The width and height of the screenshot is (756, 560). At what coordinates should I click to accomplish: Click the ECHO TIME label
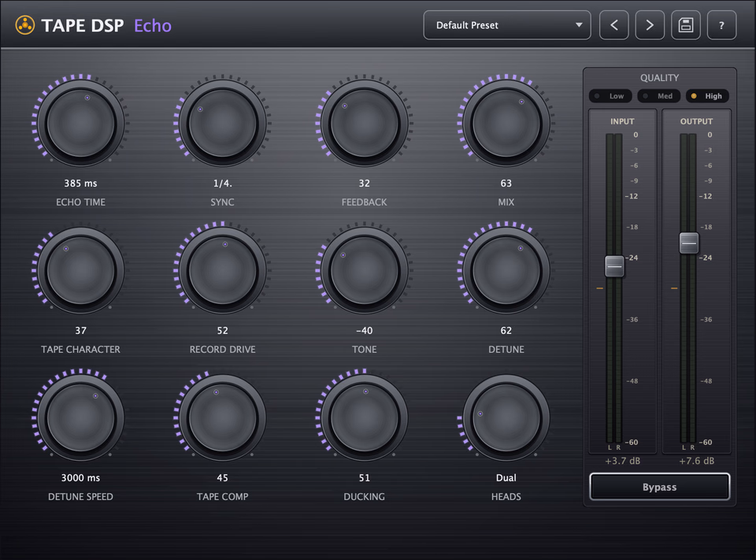click(x=80, y=202)
